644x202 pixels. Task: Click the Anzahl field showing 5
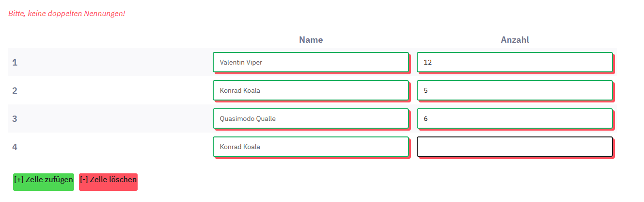click(x=515, y=90)
